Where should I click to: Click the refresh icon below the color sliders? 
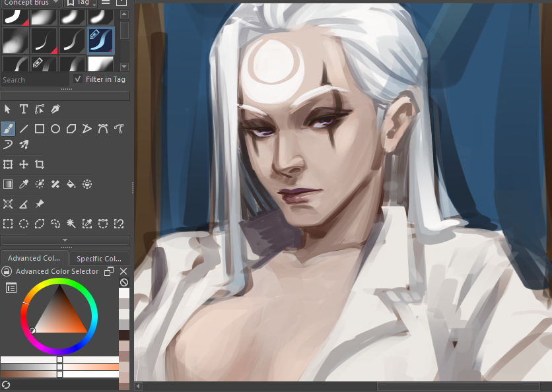tap(6, 385)
